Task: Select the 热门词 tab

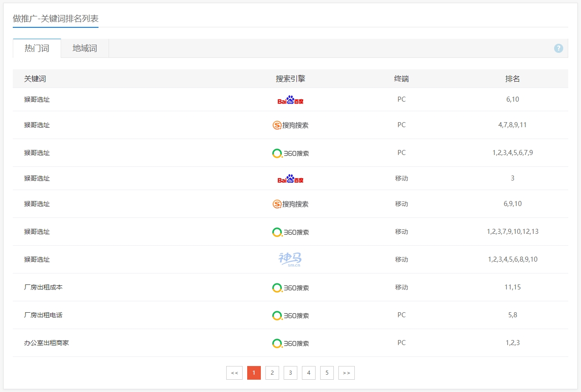Action: (x=37, y=48)
